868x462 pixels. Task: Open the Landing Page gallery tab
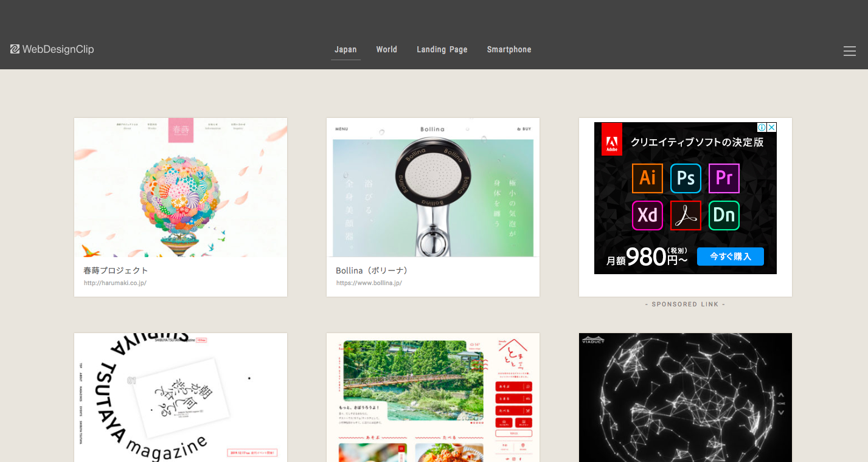tap(442, 49)
